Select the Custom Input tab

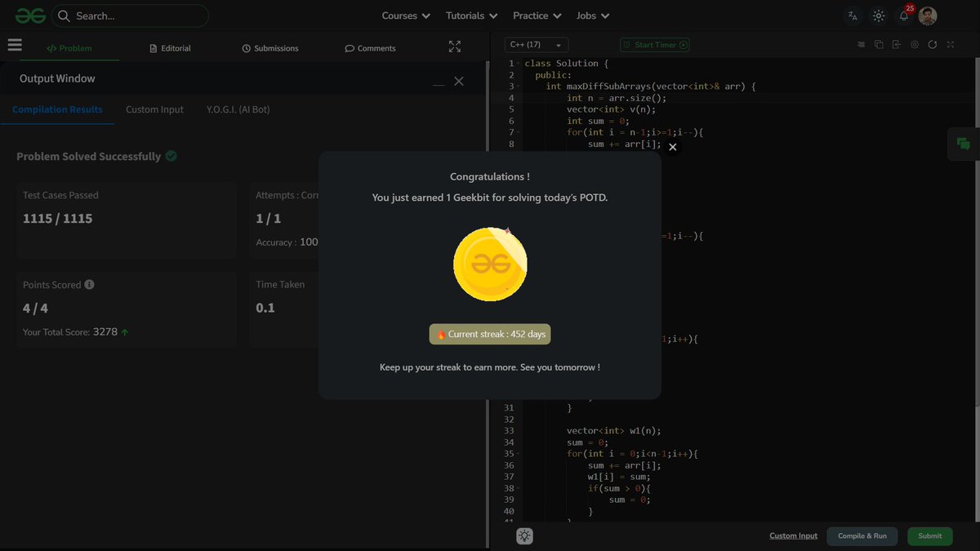[154, 109]
